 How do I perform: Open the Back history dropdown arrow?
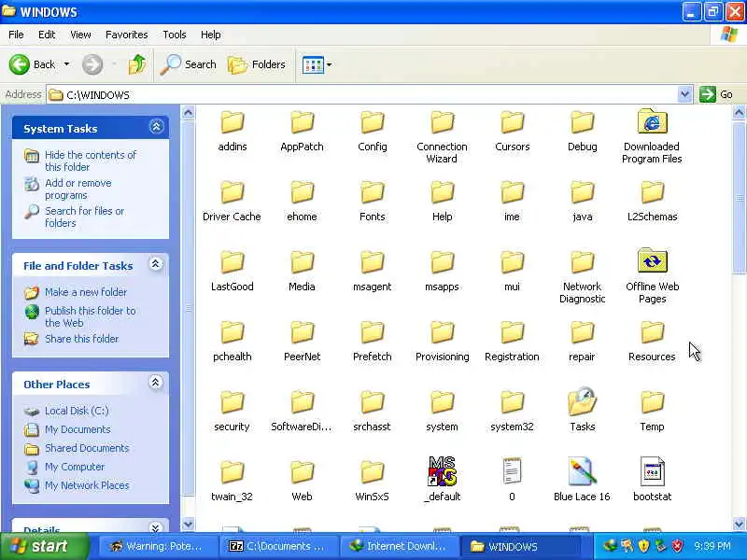66,64
